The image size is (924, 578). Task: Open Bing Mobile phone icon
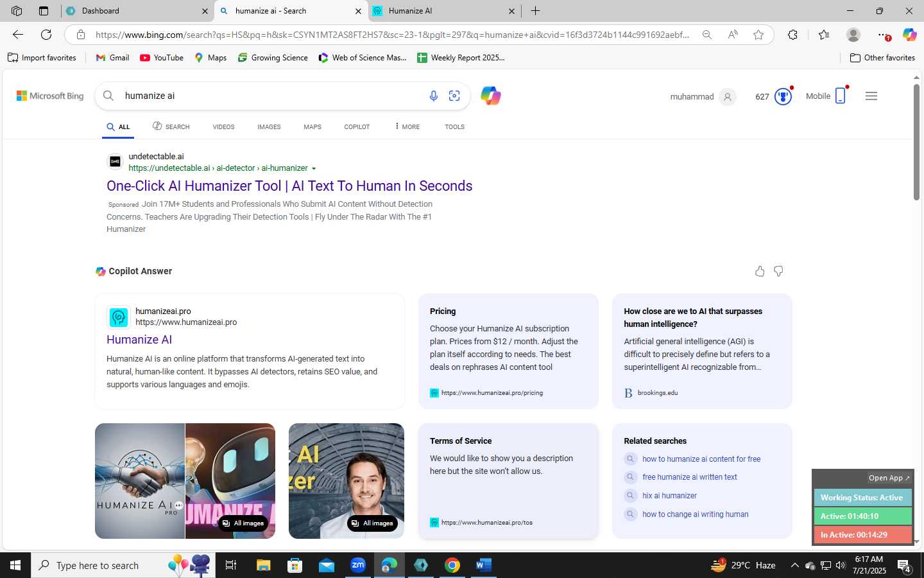[x=840, y=96]
